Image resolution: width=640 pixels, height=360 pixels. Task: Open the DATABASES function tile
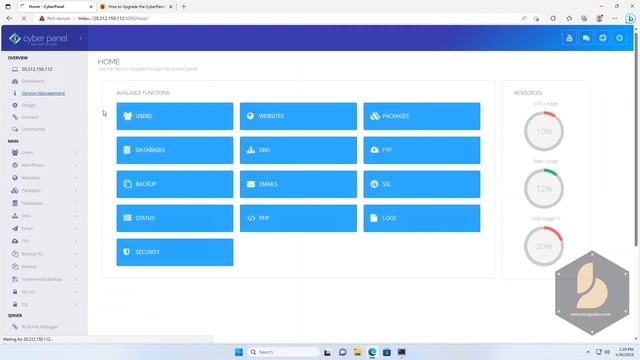point(175,150)
